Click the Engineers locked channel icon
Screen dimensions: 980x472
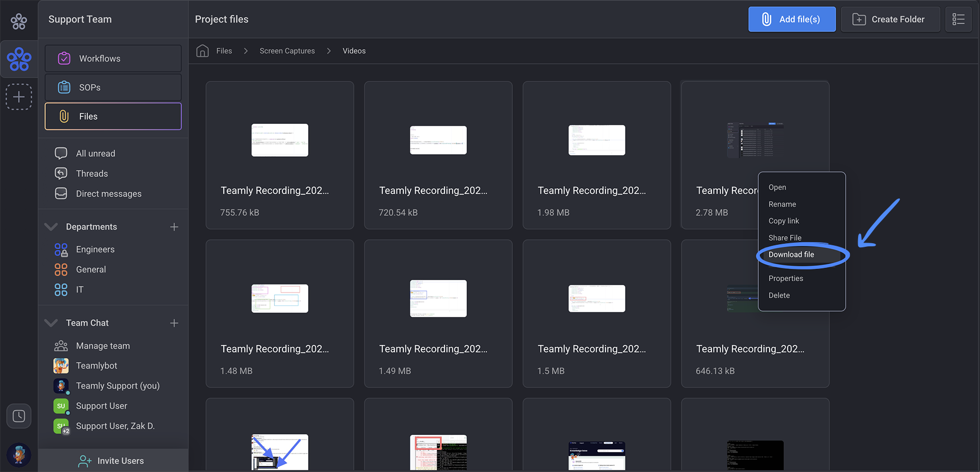(61, 249)
